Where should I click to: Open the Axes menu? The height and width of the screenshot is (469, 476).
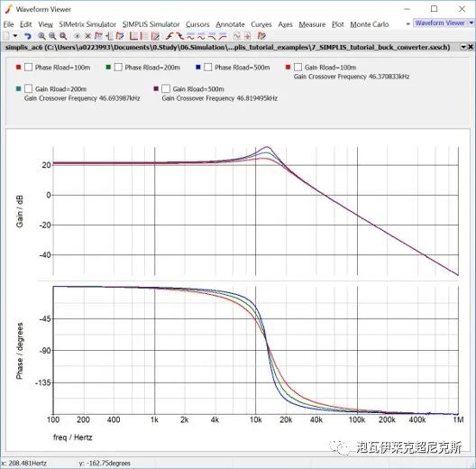click(x=286, y=24)
